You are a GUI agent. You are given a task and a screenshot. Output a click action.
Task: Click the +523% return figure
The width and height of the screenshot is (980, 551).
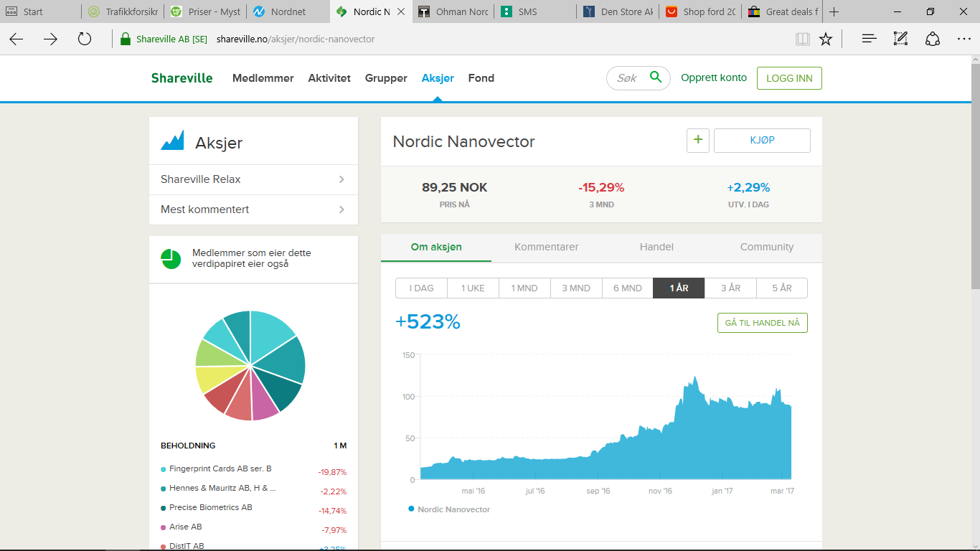pyautogui.click(x=428, y=321)
